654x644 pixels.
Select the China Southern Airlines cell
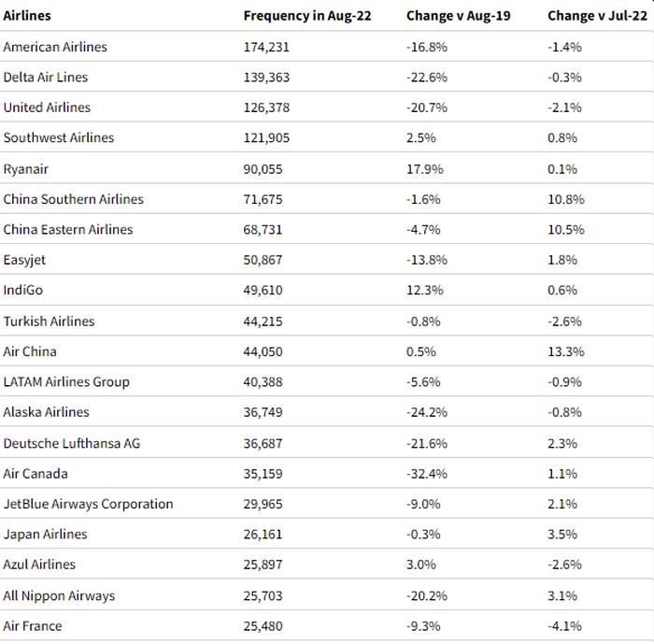[74, 199]
